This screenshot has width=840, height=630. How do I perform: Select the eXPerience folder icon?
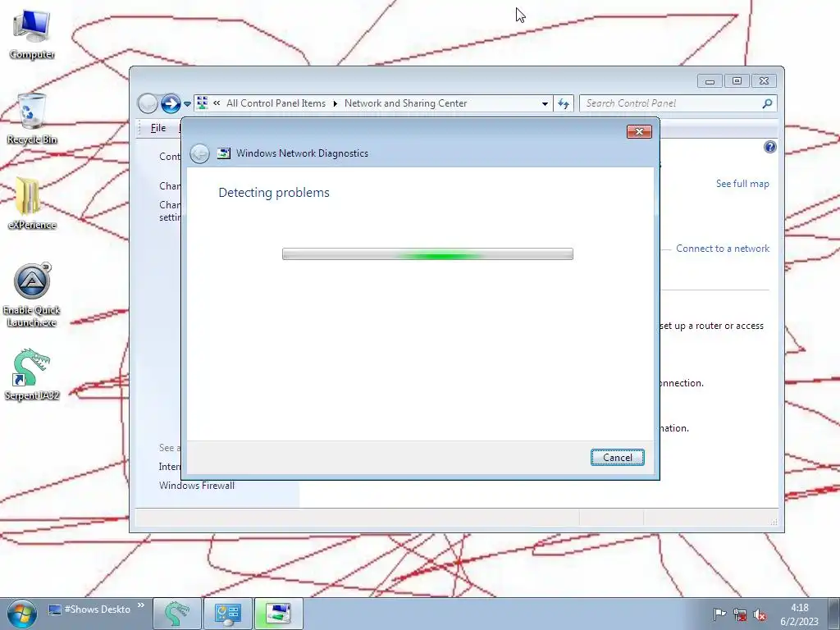coord(32,203)
